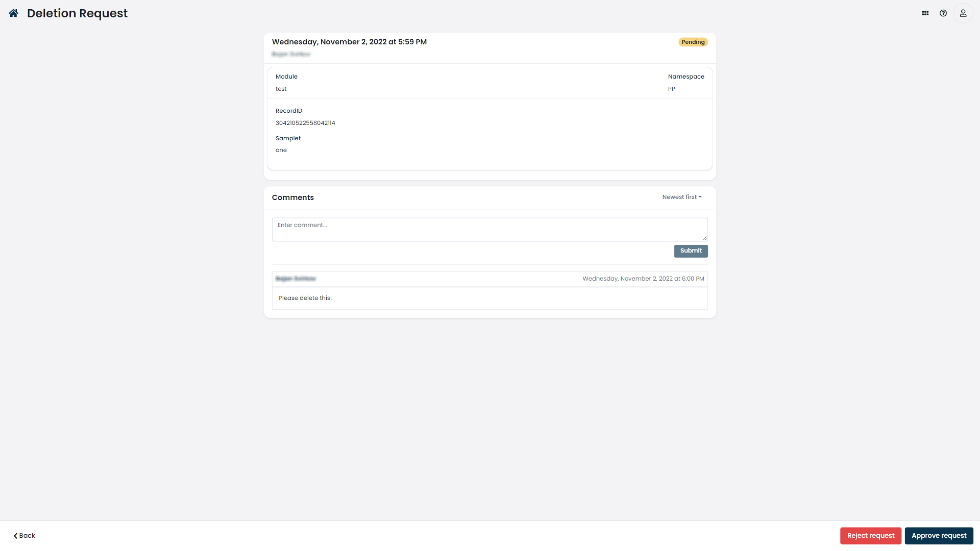Click the user profile icon
The height and width of the screenshot is (551, 980).
pyautogui.click(x=963, y=13)
